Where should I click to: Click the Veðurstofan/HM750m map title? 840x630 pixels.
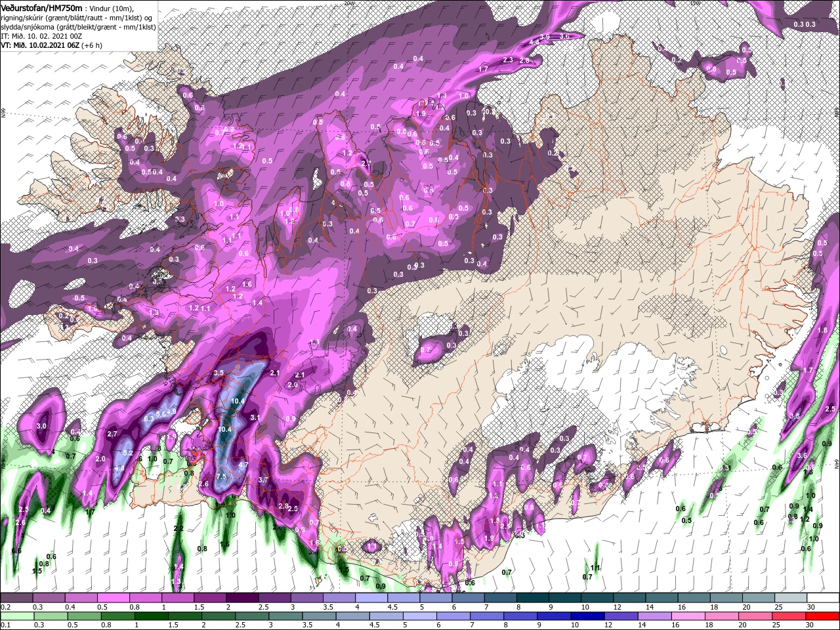tap(41, 7)
